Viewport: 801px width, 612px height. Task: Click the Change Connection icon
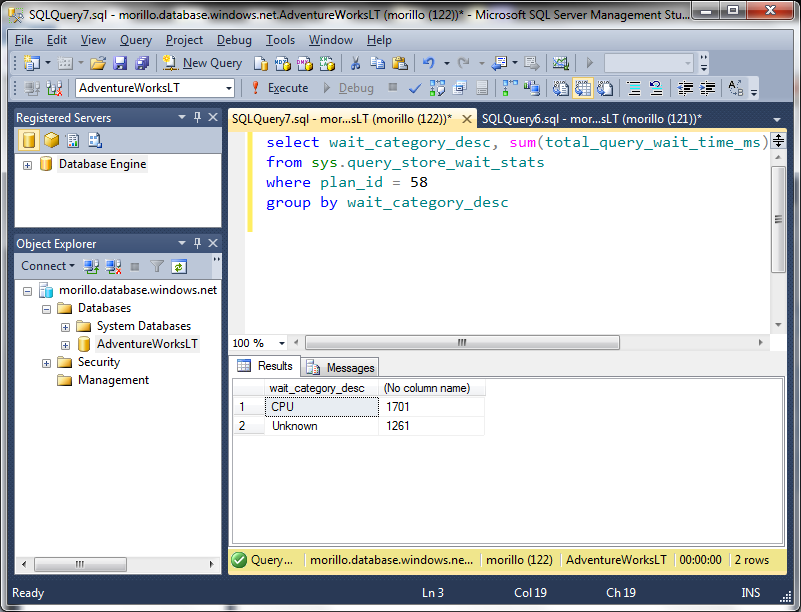click(x=54, y=88)
